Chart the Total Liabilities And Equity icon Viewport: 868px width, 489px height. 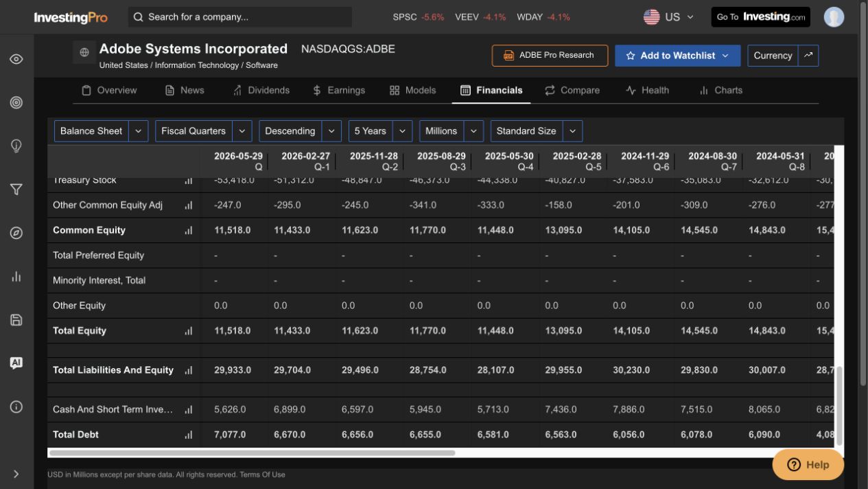coord(188,370)
